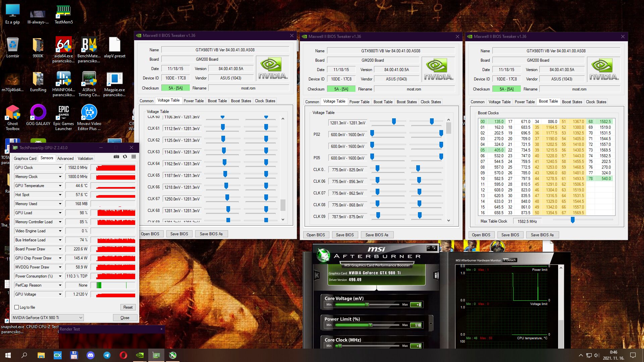Switch to GPU-Z Validation tab

pos(86,159)
